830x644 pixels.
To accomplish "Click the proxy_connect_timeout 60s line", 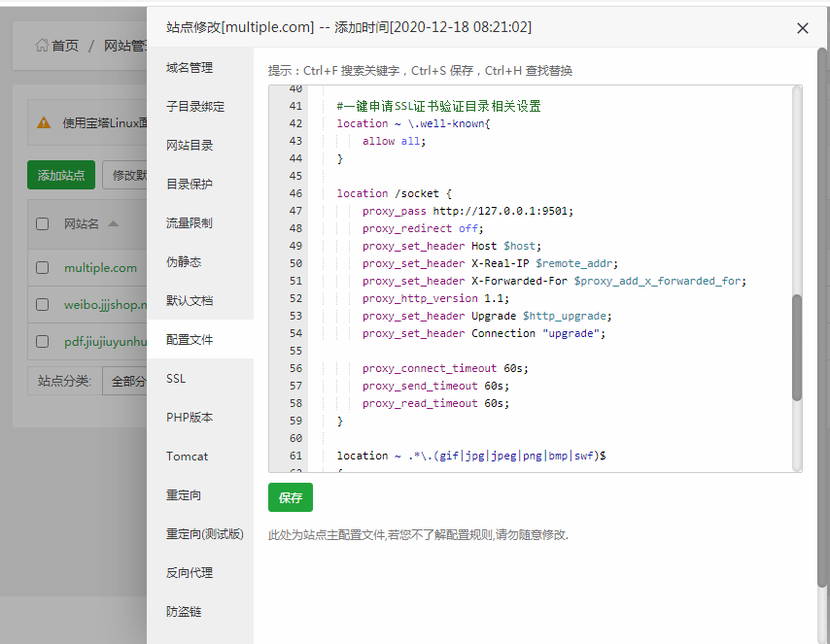I will (x=445, y=368).
